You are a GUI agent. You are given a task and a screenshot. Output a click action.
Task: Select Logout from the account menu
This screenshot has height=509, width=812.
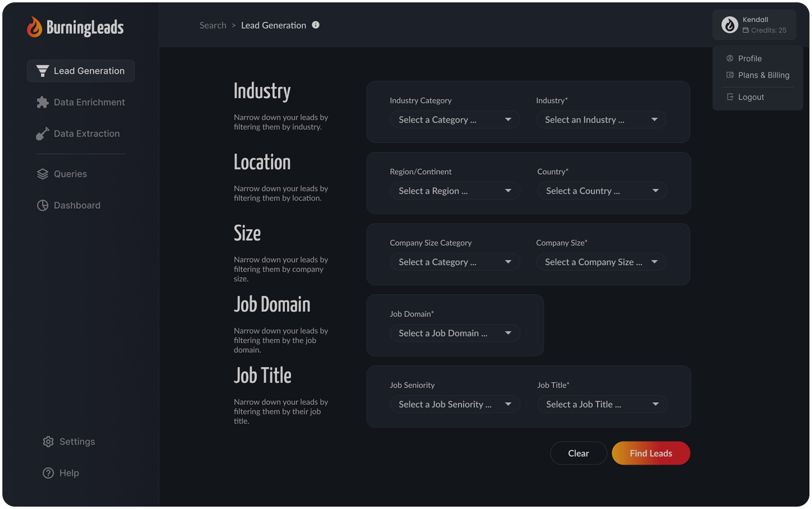tap(751, 97)
